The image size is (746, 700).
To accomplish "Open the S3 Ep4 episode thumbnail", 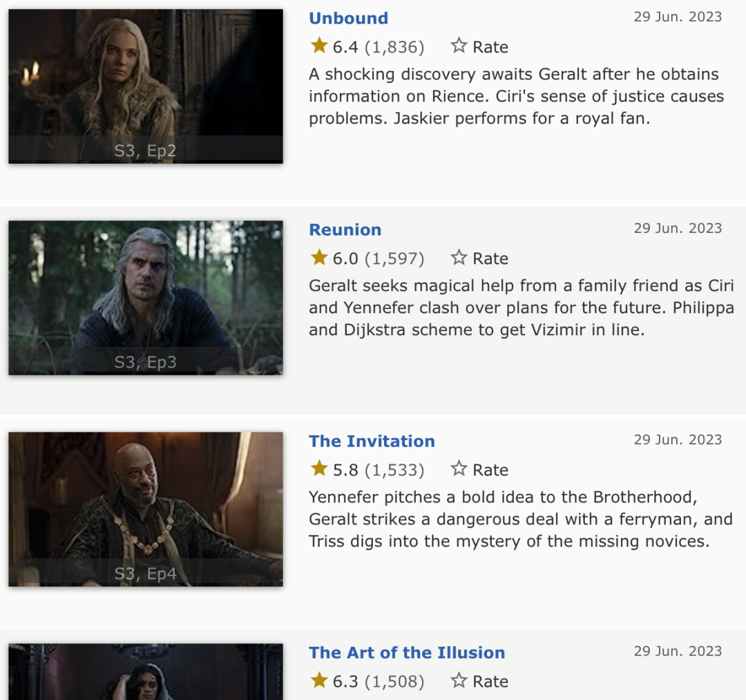I will (x=146, y=509).
